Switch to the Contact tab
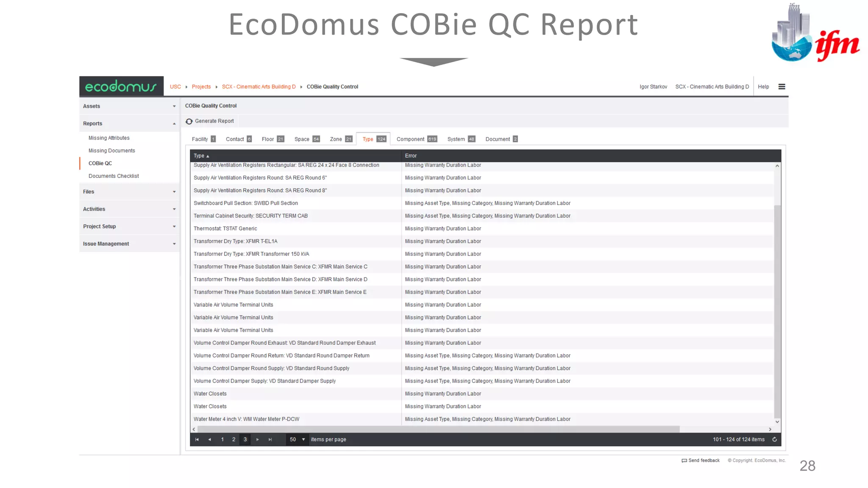Viewport: 868px width, 488px height. point(239,139)
